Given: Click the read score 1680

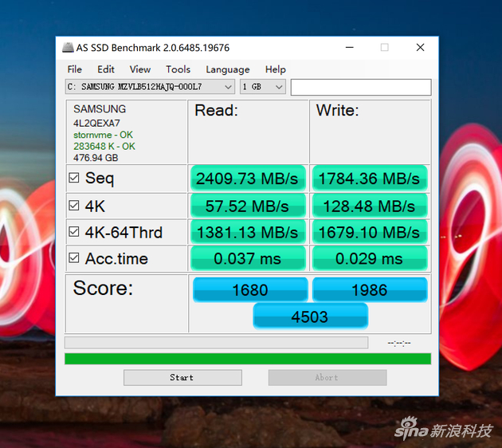Looking at the screenshot, I should (x=250, y=290).
